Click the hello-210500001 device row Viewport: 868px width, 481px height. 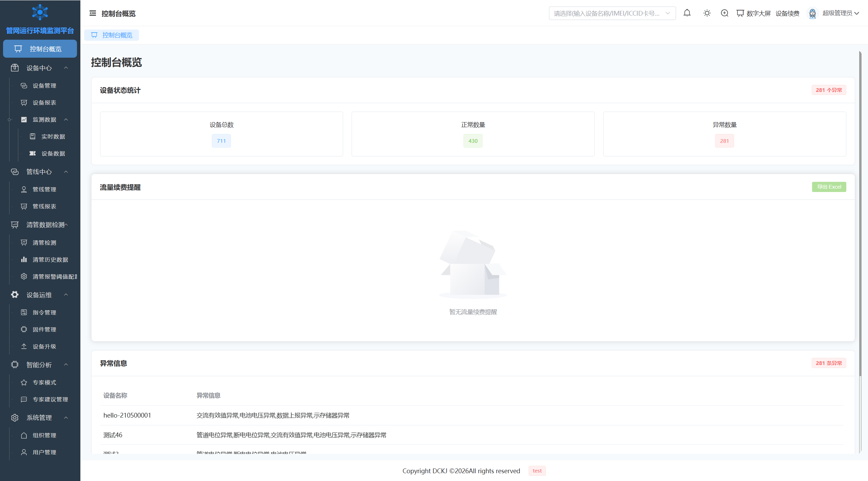(472, 415)
